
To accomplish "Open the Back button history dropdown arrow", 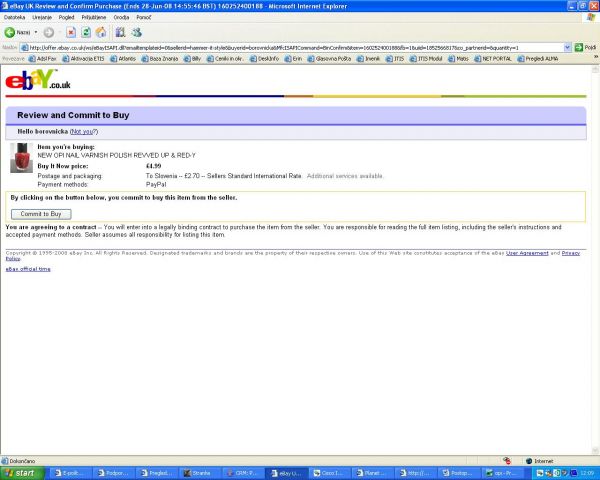I will [x=36, y=33].
